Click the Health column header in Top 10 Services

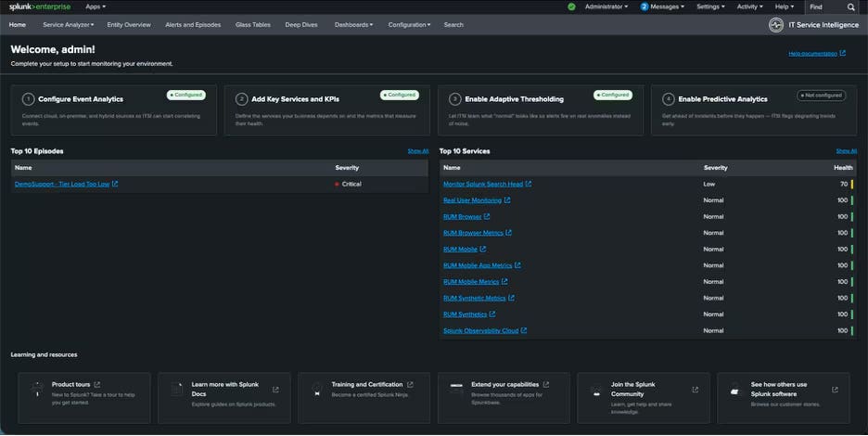pos(843,168)
